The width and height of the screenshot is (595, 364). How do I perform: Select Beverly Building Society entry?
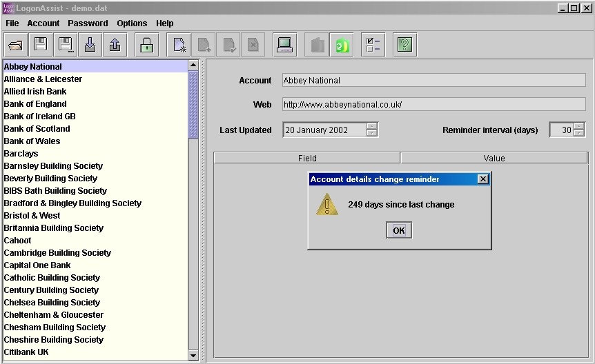coord(96,178)
